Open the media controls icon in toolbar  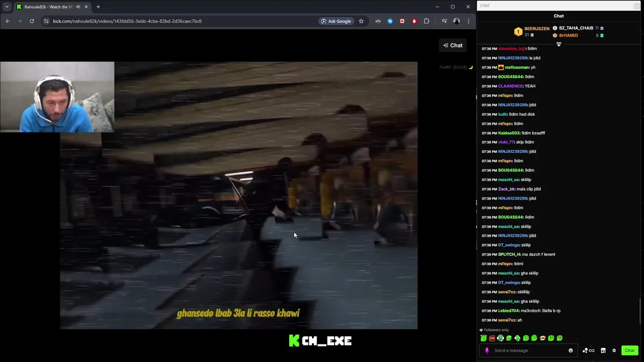[444, 21]
